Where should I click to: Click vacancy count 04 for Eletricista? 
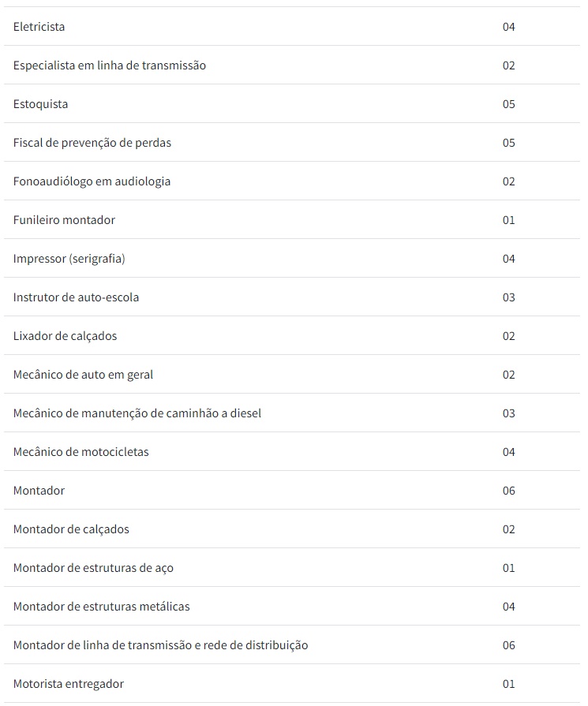coord(509,27)
